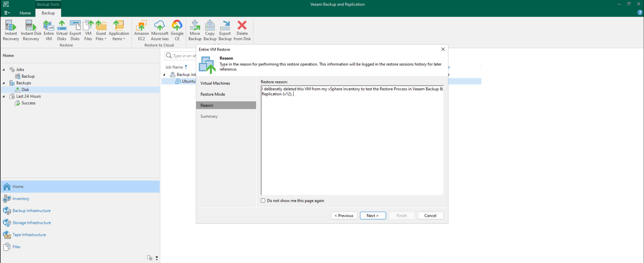Open the VM Files restore icon

coord(88,30)
